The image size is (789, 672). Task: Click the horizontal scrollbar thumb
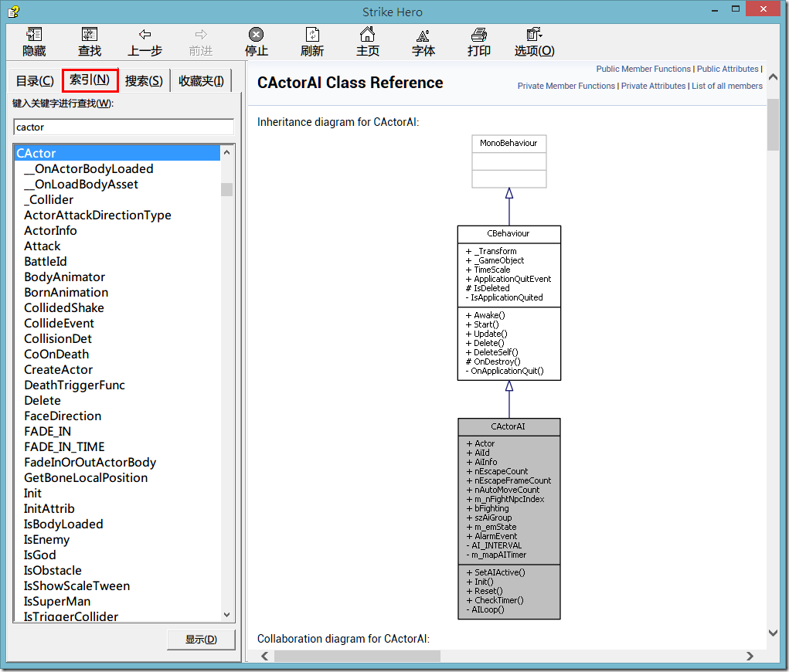coord(357,656)
